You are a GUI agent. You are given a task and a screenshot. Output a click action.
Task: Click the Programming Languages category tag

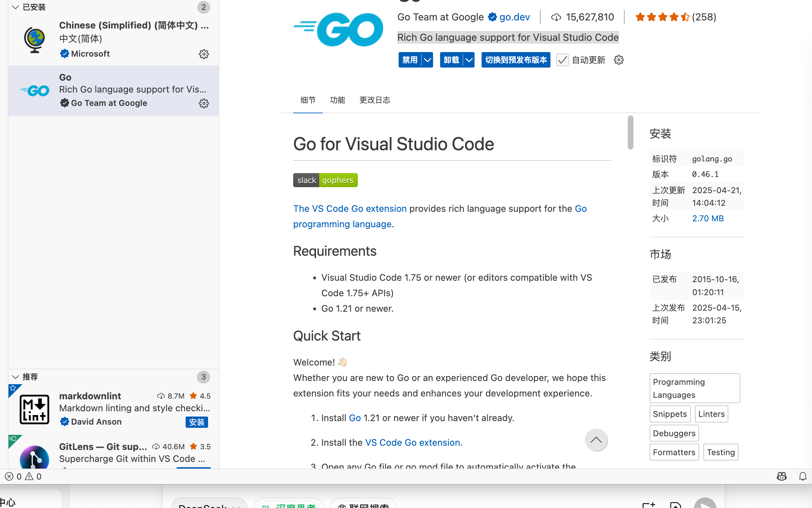pyautogui.click(x=695, y=388)
